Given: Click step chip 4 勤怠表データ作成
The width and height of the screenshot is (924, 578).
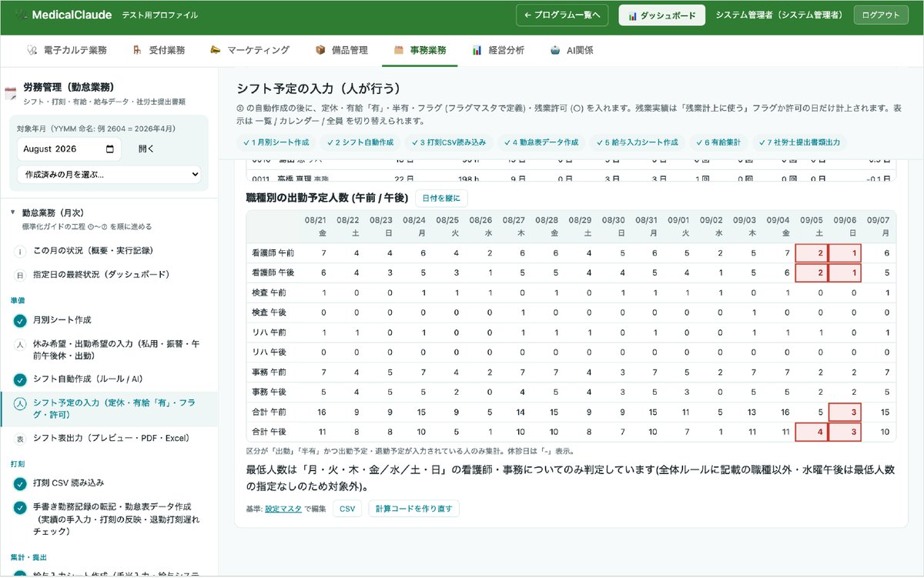Looking at the screenshot, I should coord(541,142).
